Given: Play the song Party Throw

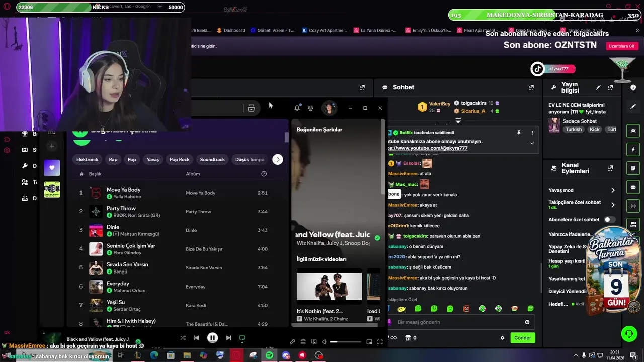Looking at the screenshot, I should (176, 211).
